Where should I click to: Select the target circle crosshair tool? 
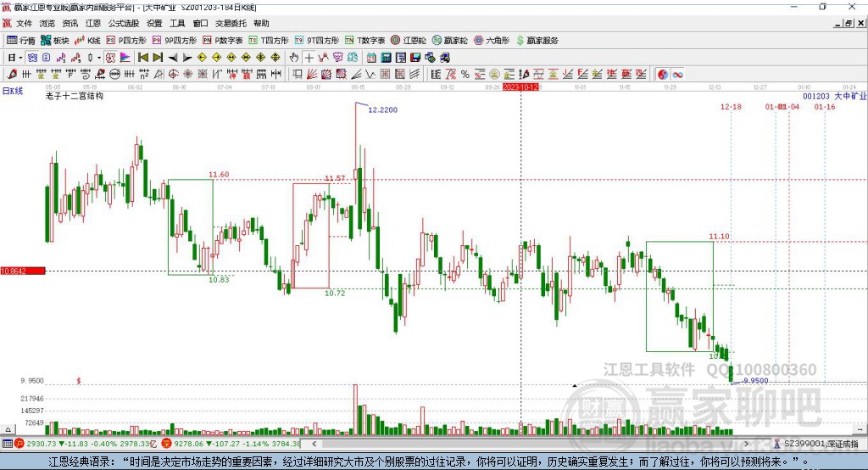173,74
